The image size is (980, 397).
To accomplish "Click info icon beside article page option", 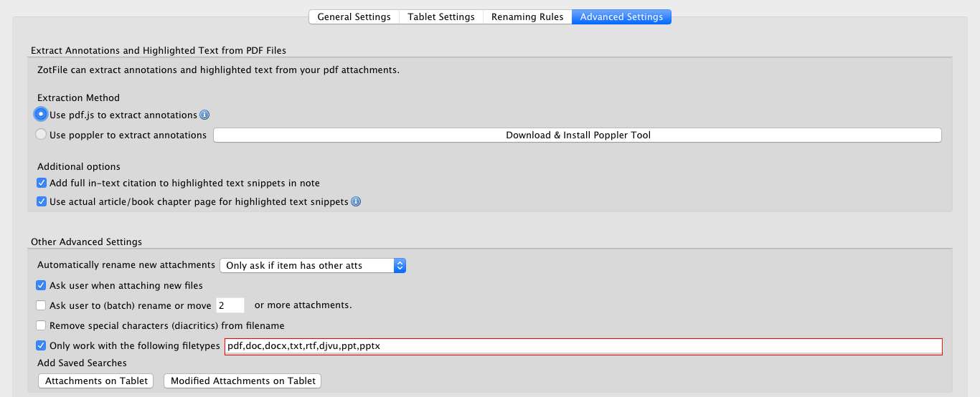I will [356, 202].
